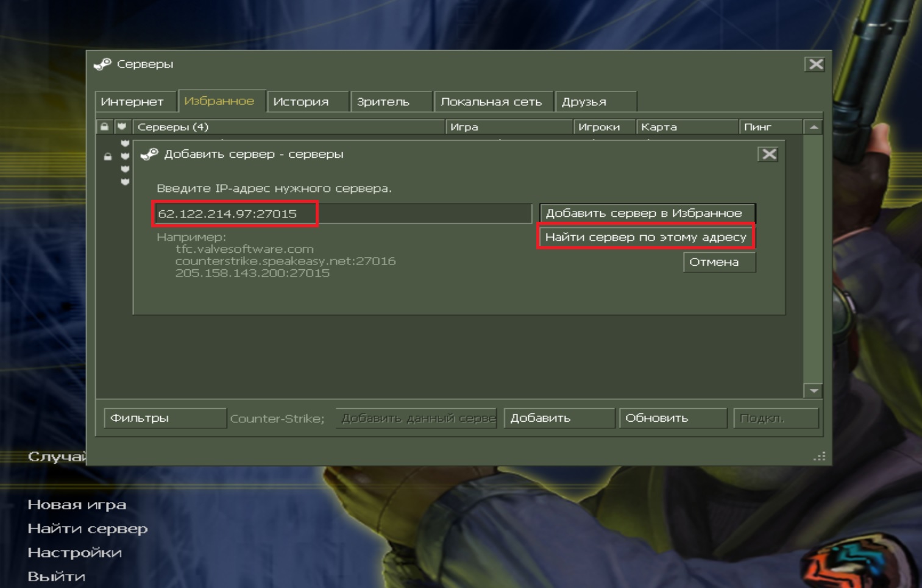Sort the list by Пинг column
This screenshot has height=588, width=922.
(770, 127)
